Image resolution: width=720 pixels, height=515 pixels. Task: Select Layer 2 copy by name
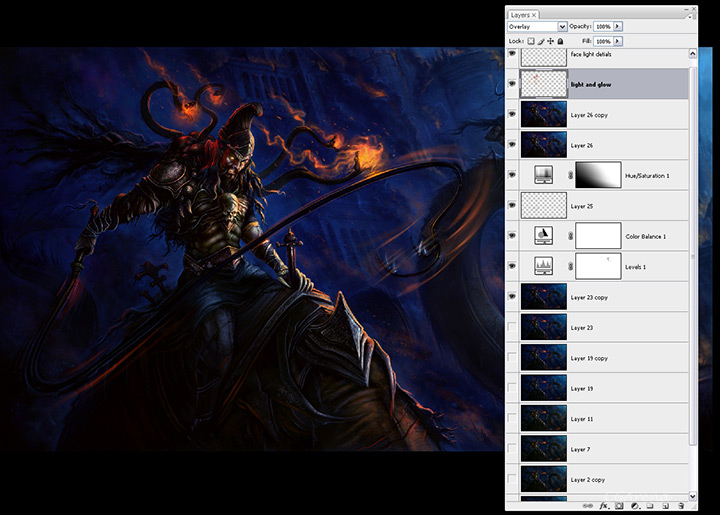coord(588,480)
